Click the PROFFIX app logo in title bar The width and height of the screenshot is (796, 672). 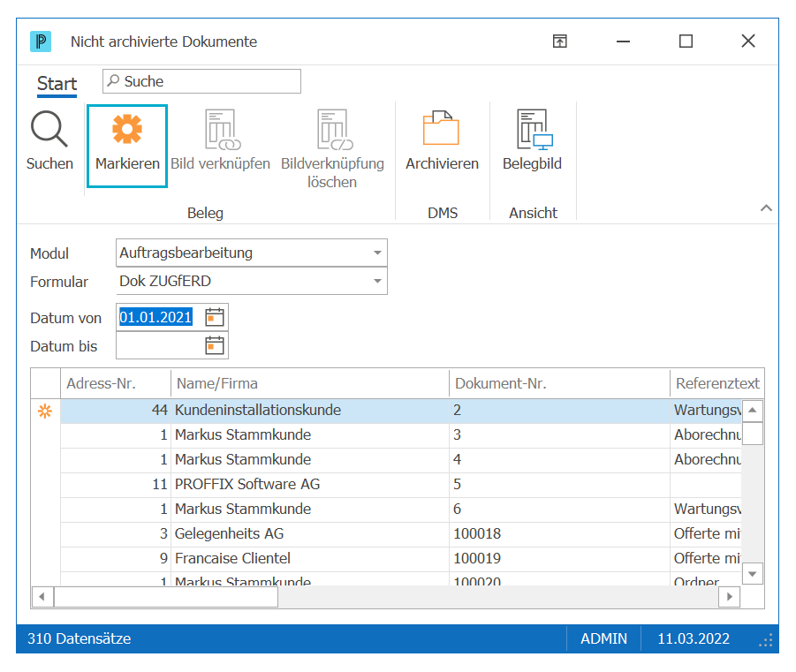(41, 42)
